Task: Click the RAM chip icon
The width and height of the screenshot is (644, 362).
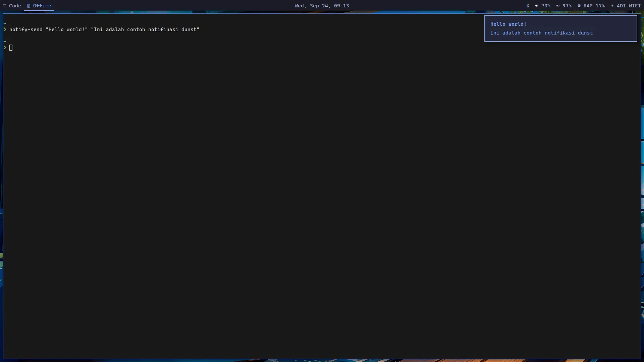Action: click(x=579, y=6)
